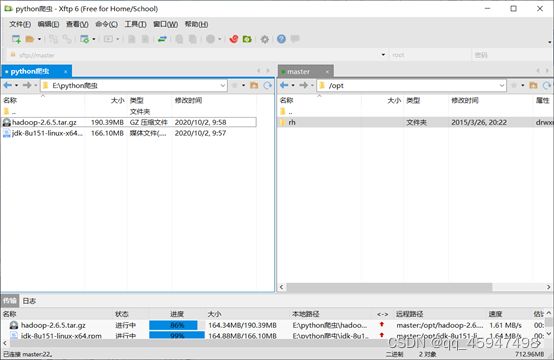Select the rh folder in remote pane
The image size is (554, 360).
[416, 122]
